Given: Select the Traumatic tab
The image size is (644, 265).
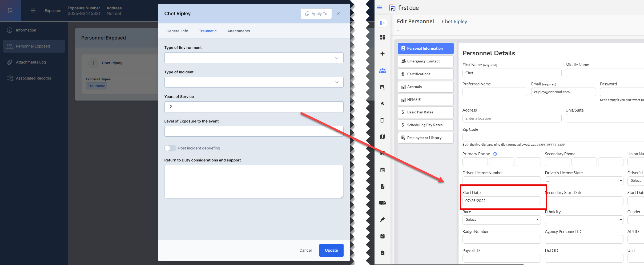Looking at the screenshot, I should [x=208, y=31].
